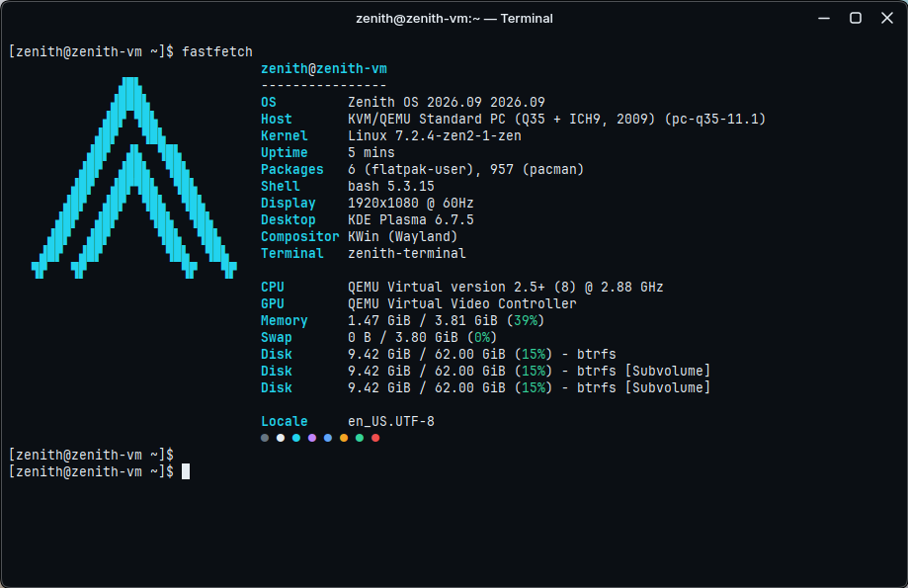The image size is (908, 588).
Task: Click the 'Host' label
Action: [277, 119]
